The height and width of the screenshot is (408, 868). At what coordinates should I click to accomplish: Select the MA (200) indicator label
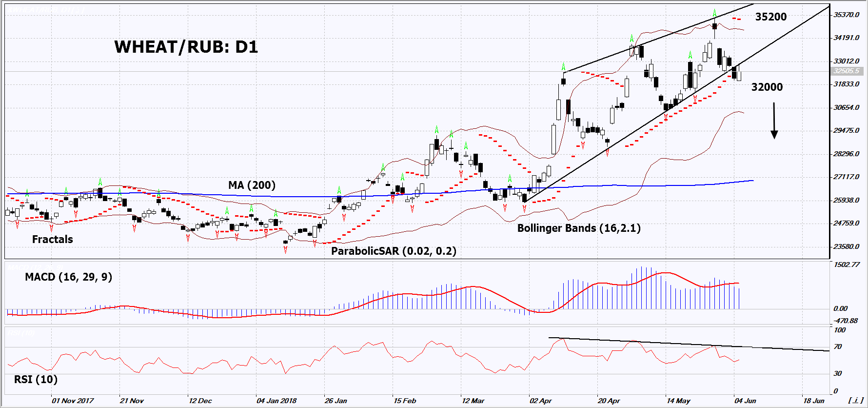point(252,185)
